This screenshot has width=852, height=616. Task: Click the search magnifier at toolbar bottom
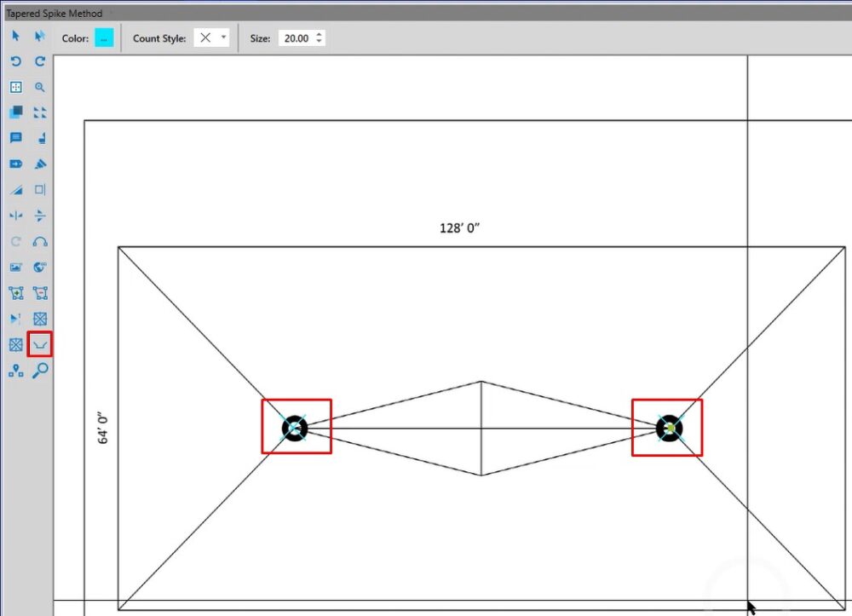(39, 370)
